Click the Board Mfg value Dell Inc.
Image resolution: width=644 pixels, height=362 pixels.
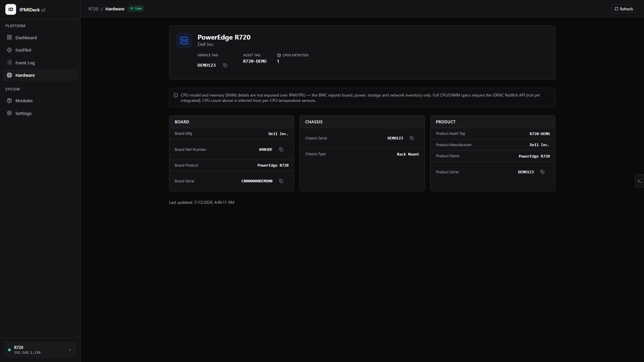pyautogui.click(x=278, y=134)
